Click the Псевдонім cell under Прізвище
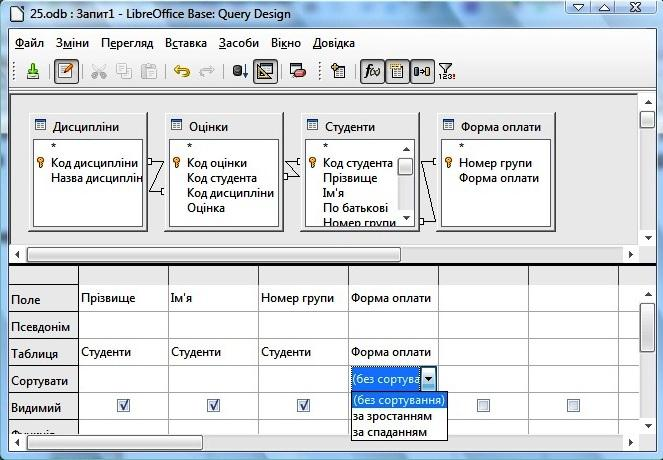 pos(123,326)
